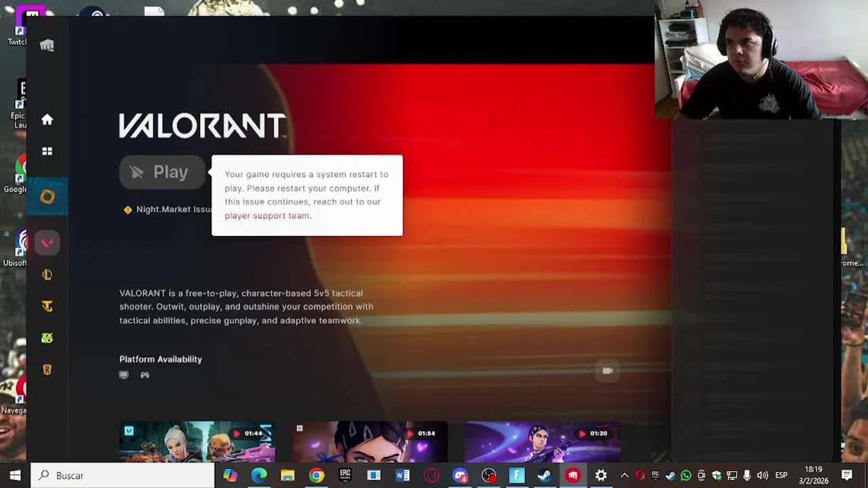Select the VALORANT icon in sidebar
Screen dimensions: 868x488
click(x=47, y=243)
